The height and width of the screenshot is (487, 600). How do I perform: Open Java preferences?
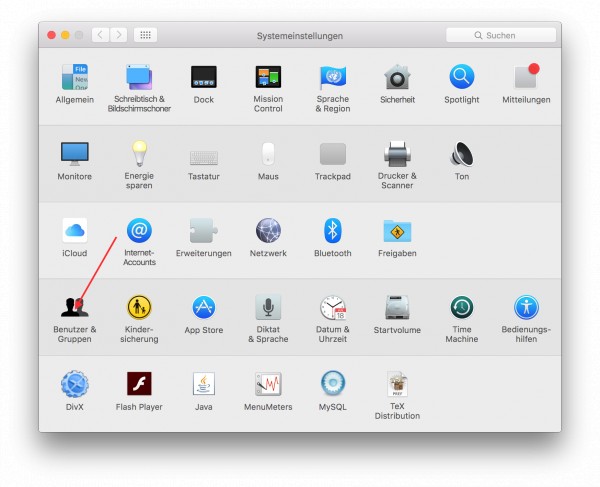point(204,383)
